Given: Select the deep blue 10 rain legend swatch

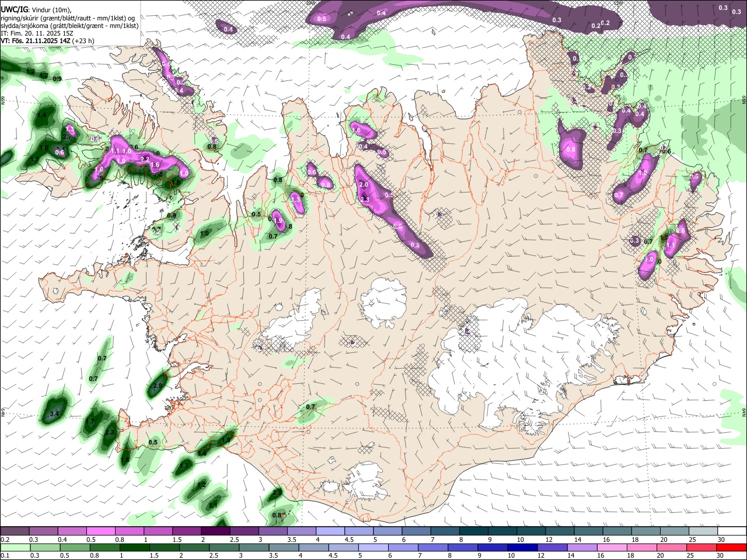Looking at the screenshot, I should click(x=522, y=547).
